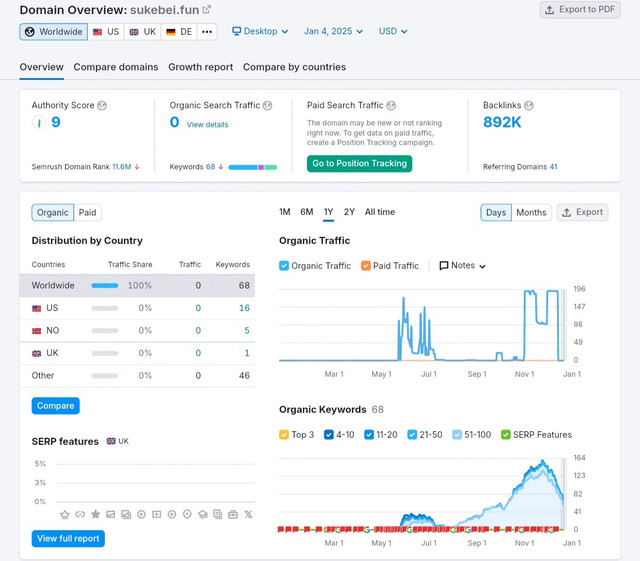
Task: Switch to the Growth report tab
Action: pyautogui.click(x=200, y=67)
